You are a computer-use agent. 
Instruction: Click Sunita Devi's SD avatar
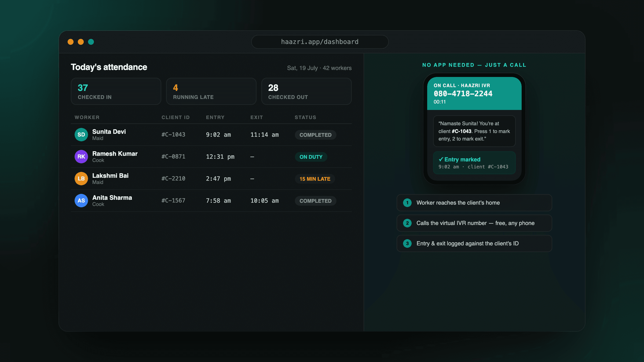[81, 135]
